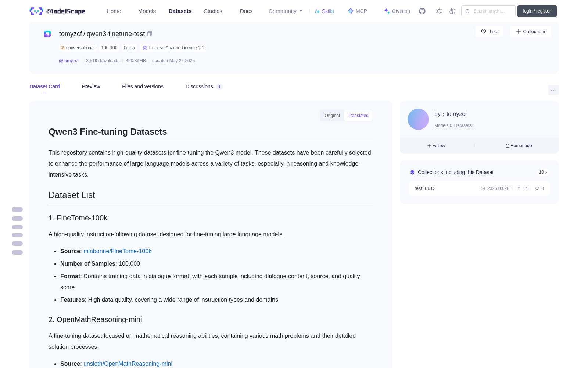588x368 pixels.
Task: Click the "1. FineTome-100k" heading
Action: [78, 218]
